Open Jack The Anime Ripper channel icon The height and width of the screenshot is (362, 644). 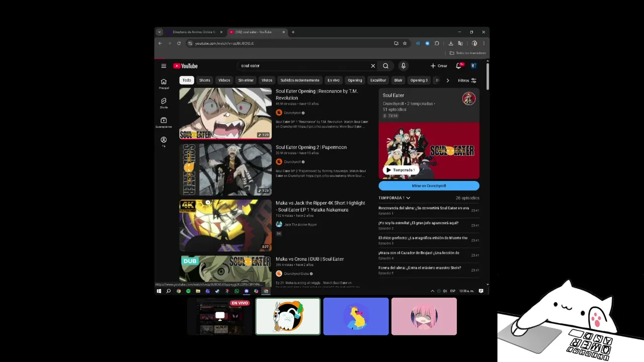tap(279, 224)
